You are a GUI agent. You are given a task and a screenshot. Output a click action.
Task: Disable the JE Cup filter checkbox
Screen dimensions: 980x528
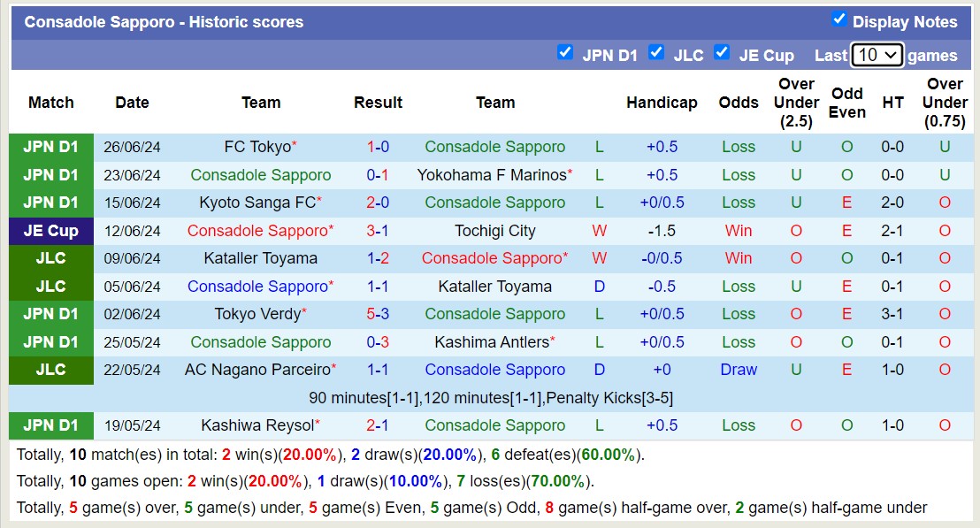click(722, 52)
